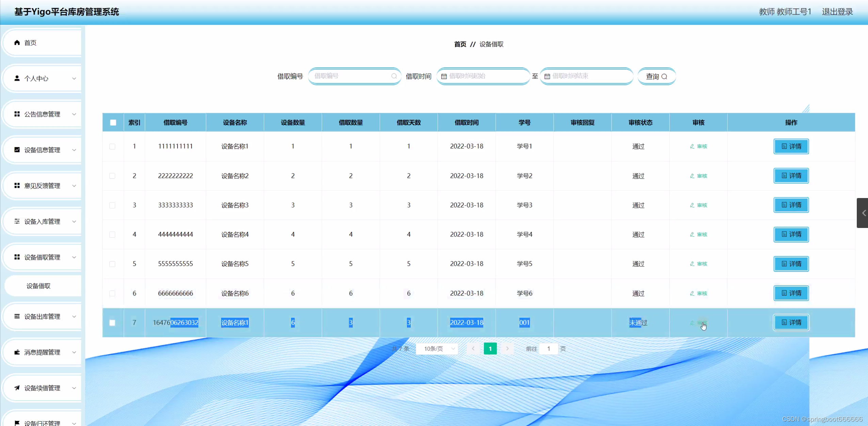Screen dimensions: 868x426
Task: Check the checkbox for highlighted row 7
Action: tap(112, 323)
